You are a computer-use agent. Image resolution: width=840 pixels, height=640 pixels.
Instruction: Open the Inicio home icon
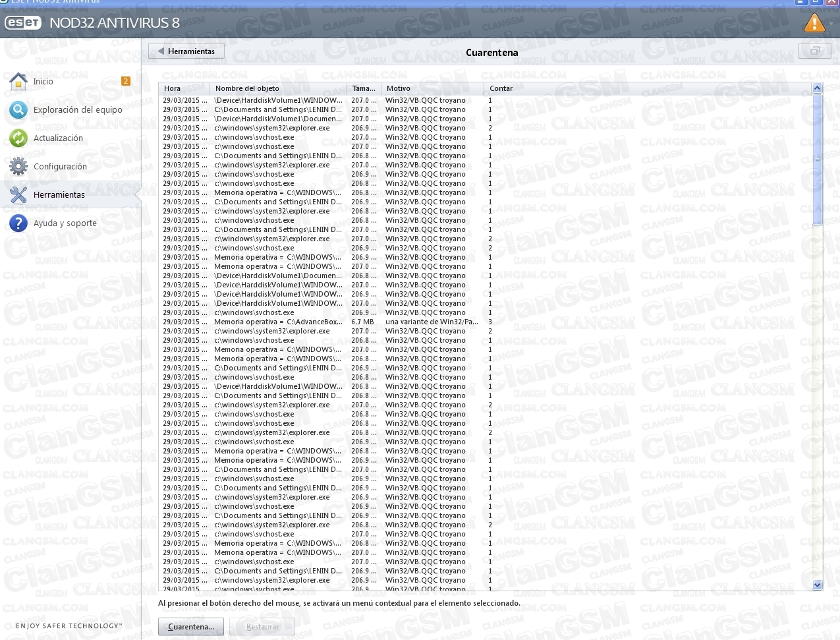tap(18, 82)
